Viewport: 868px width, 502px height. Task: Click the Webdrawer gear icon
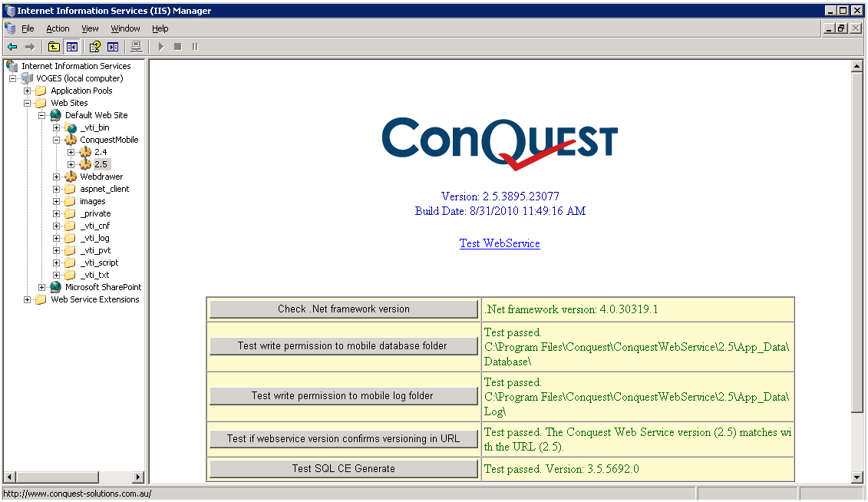tap(71, 177)
